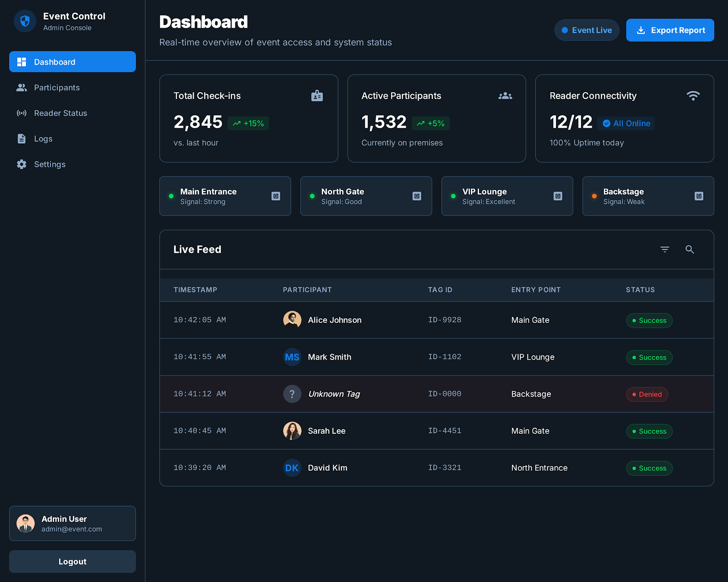Screen dimensions: 728x582
Task: Click the export icon on Main Entrance card
Action: point(276,196)
